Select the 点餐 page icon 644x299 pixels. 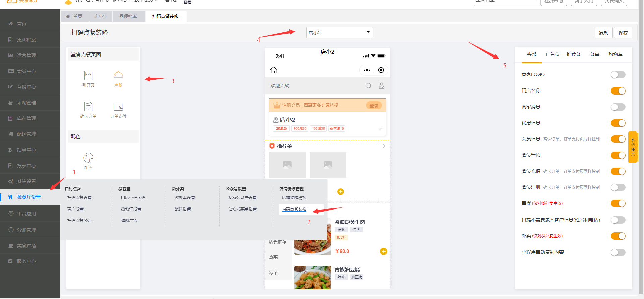coord(118,79)
